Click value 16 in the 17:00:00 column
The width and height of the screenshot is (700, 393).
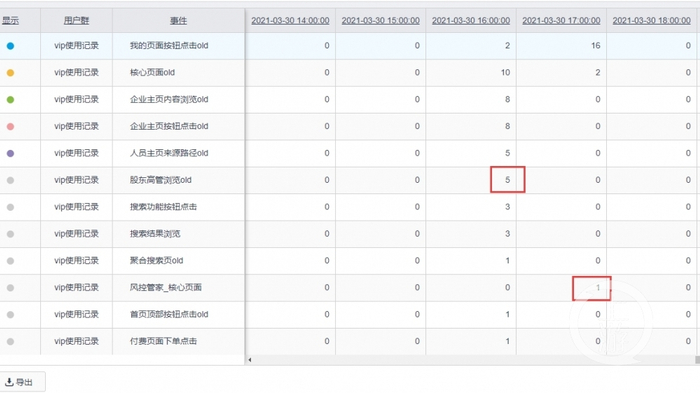(596, 46)
